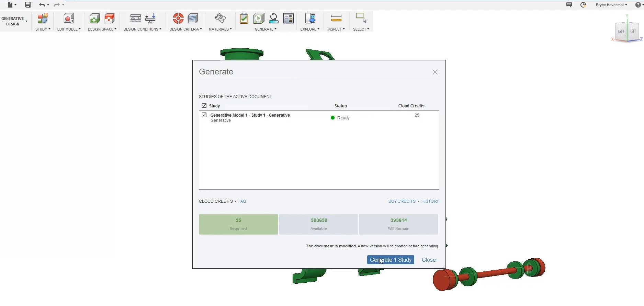Open the Inspect menu
Screen dimensions: 644x306
click(x=336, y=29)
